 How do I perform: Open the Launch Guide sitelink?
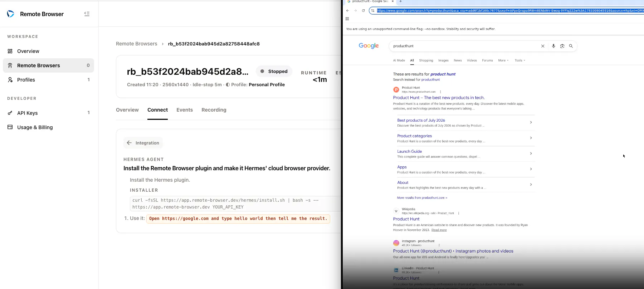409,152
